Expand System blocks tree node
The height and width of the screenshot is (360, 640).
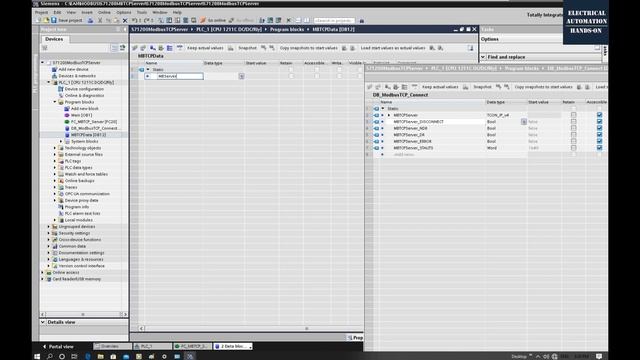pos(62,141)
